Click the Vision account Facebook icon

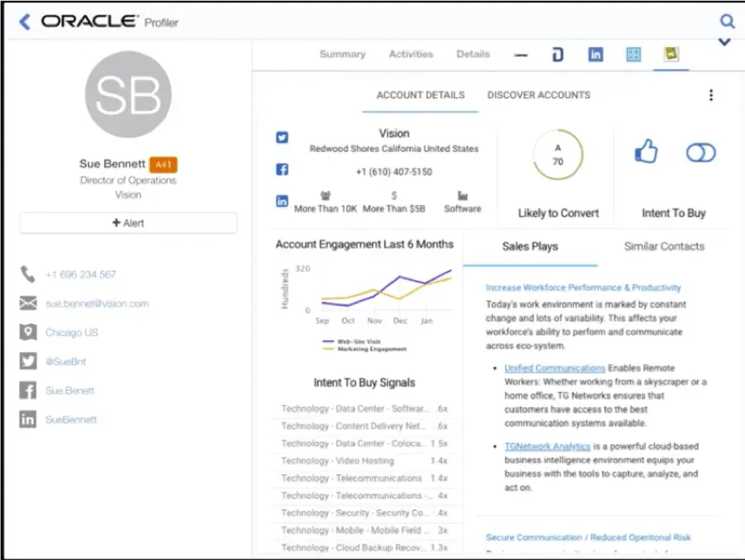tap(281, 170)
